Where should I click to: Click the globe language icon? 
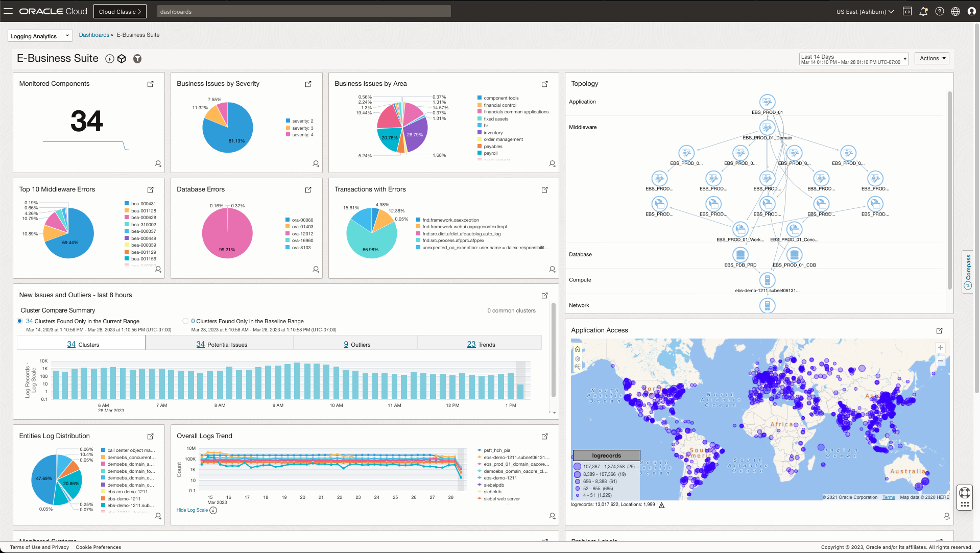(955, 11)
